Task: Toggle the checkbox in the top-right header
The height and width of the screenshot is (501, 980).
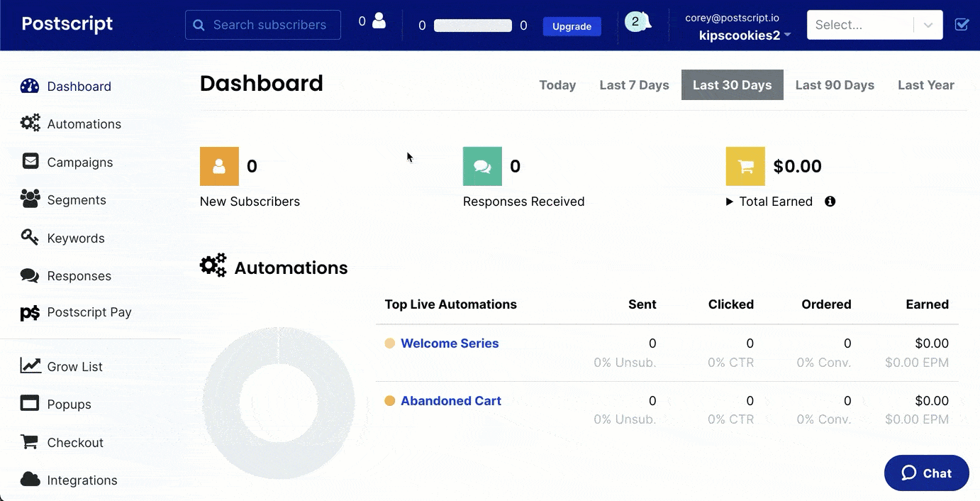Action: [962, 25]
